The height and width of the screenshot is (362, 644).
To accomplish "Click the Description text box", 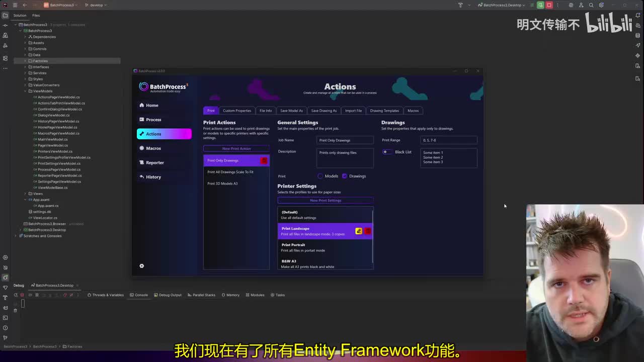I will (x=345, y=158).
